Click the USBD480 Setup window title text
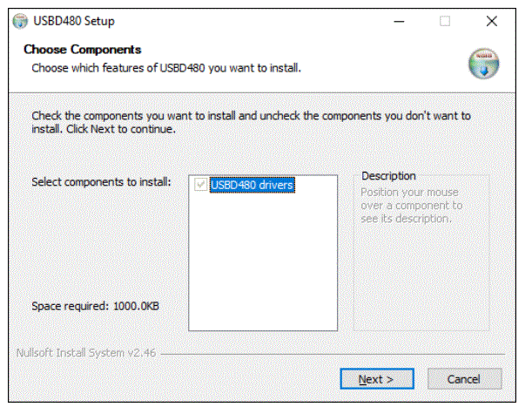 pos(74,21)
